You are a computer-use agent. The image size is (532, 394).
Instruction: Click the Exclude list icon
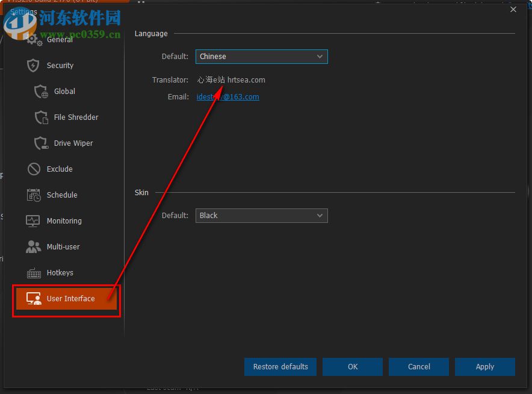pyautogui.click(x=32, y=169)
